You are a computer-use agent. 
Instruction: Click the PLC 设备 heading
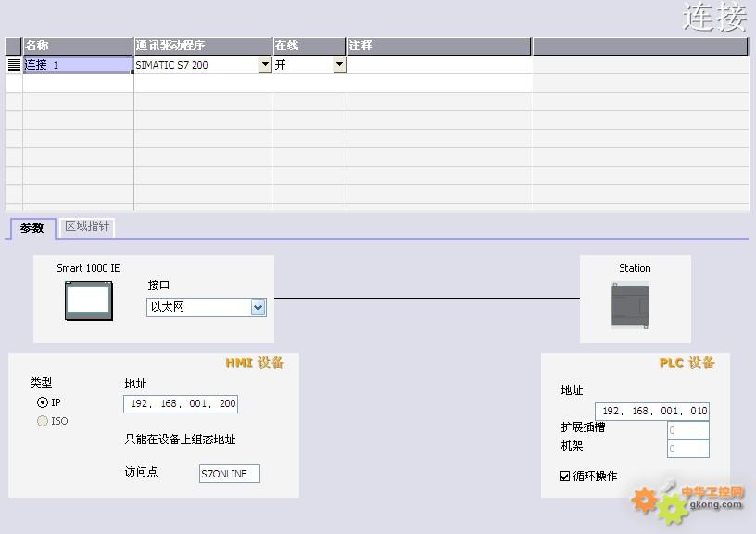[687, 362]
